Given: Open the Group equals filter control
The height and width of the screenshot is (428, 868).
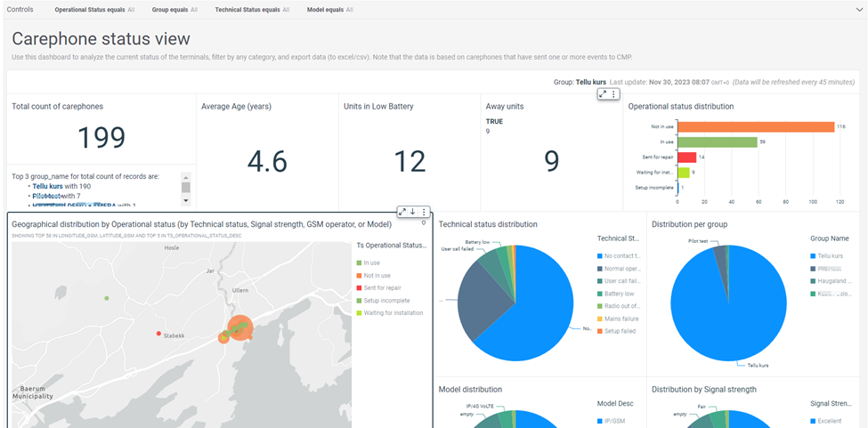Looking at the screenshot, I should [174, 10].
